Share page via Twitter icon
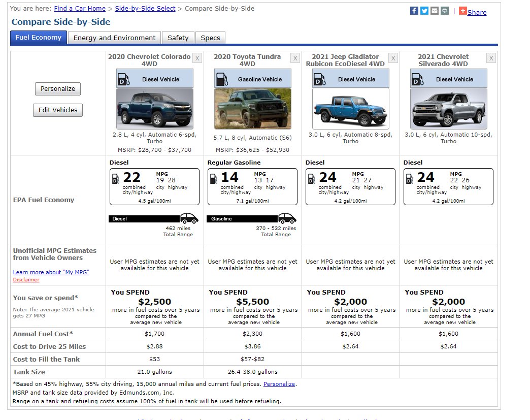This screenshot has width=530, height=420. [424, 11]
